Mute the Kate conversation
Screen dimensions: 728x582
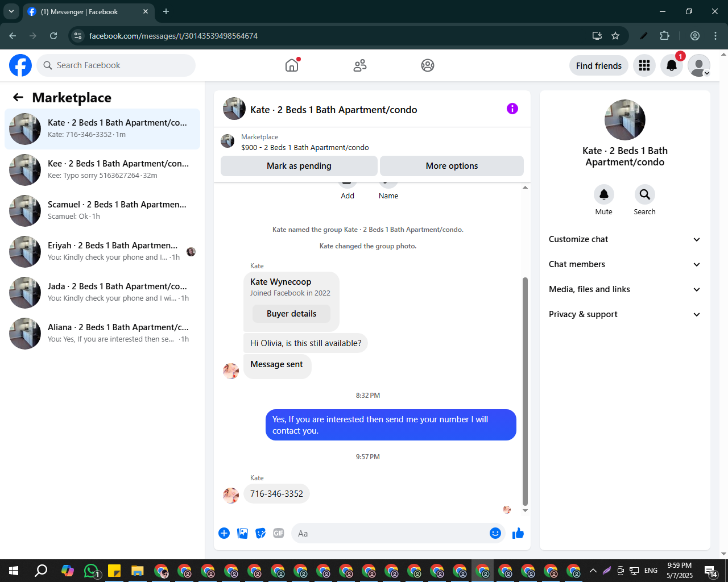click(604, 194)
